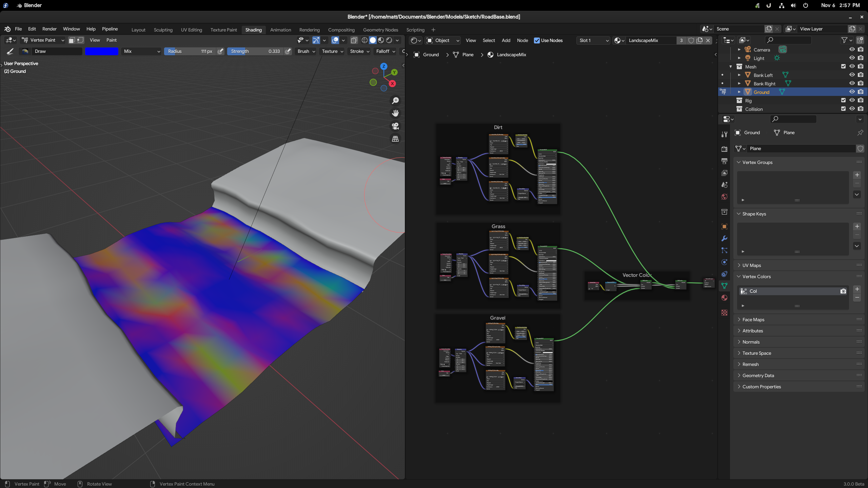Viewport: 868px width, 488px height.
Task: Toggle radius pen pressure icon
Action: point(220,51)
